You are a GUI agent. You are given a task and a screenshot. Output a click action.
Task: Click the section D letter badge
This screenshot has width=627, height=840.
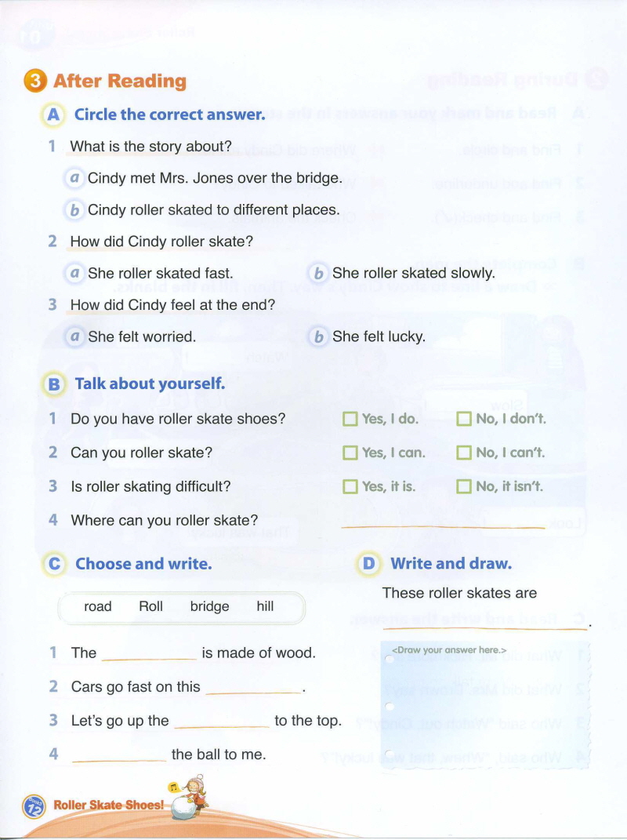click(369, 564)
